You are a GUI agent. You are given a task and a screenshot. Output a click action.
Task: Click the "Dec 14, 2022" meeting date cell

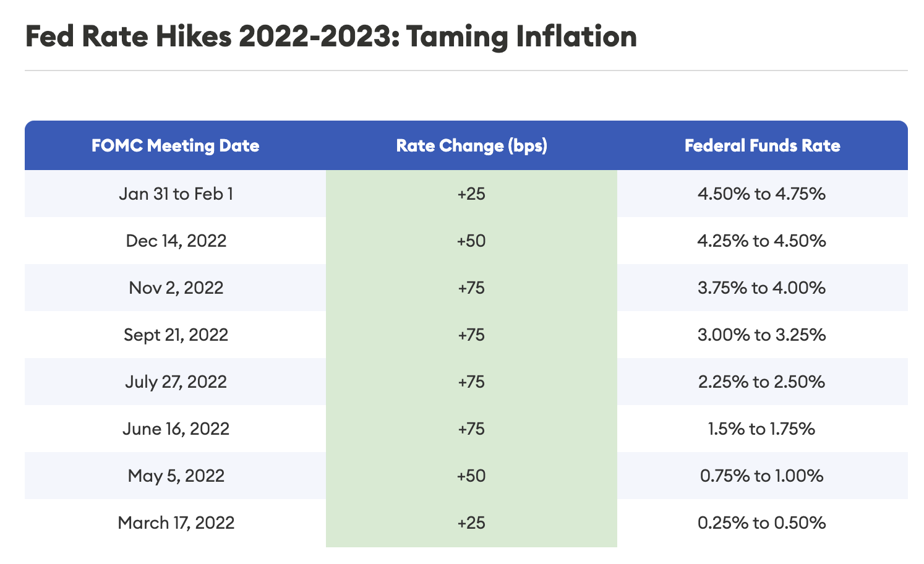click(176, 241)
